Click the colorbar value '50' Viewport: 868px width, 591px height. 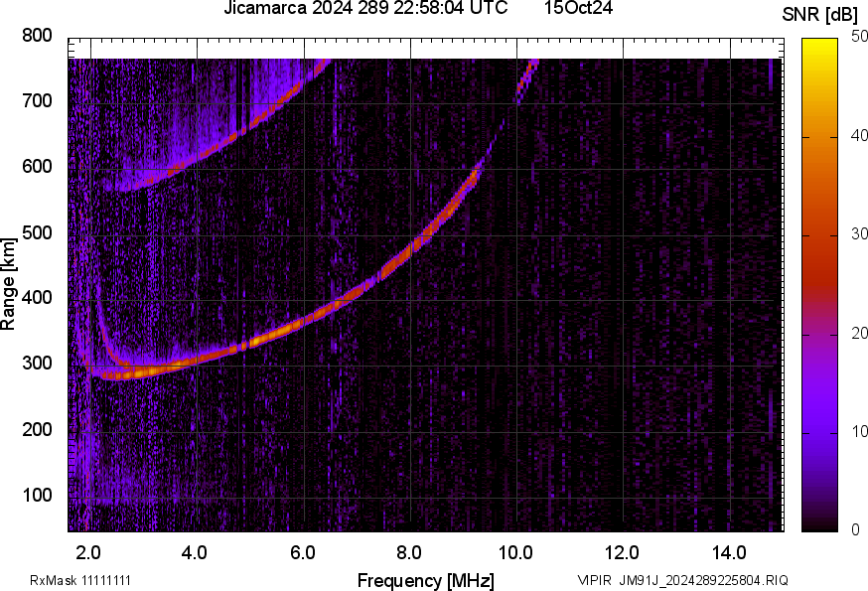[859, 37]
